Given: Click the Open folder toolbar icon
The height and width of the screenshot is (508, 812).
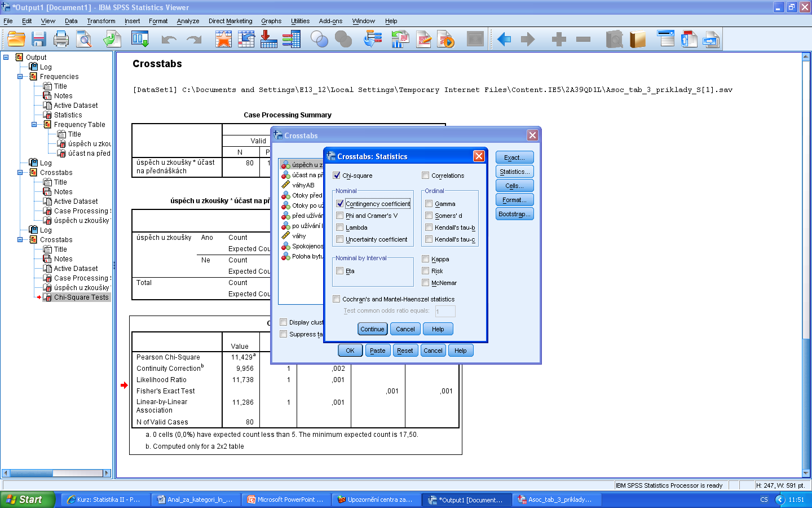Looking at the screenshot, I should coord(16,39).
